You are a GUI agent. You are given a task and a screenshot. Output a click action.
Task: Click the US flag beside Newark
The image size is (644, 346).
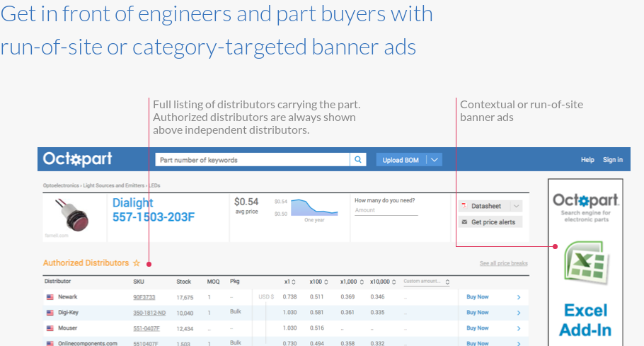click(x=50, y=297)
